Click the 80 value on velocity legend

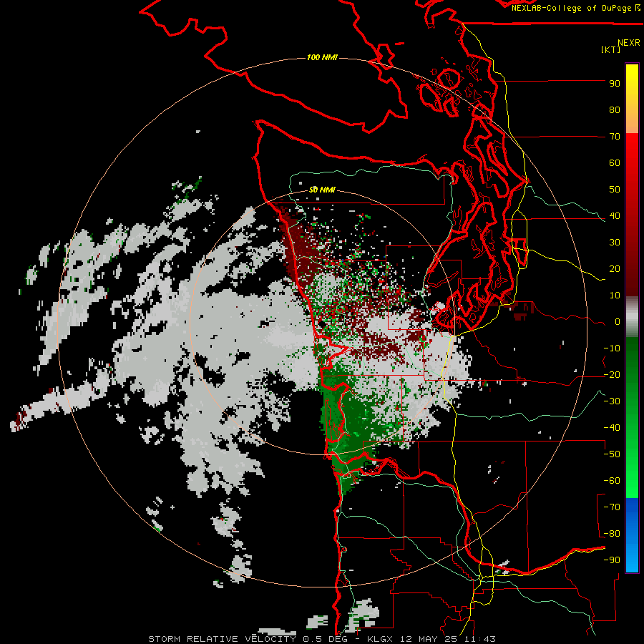coord(615,110)
